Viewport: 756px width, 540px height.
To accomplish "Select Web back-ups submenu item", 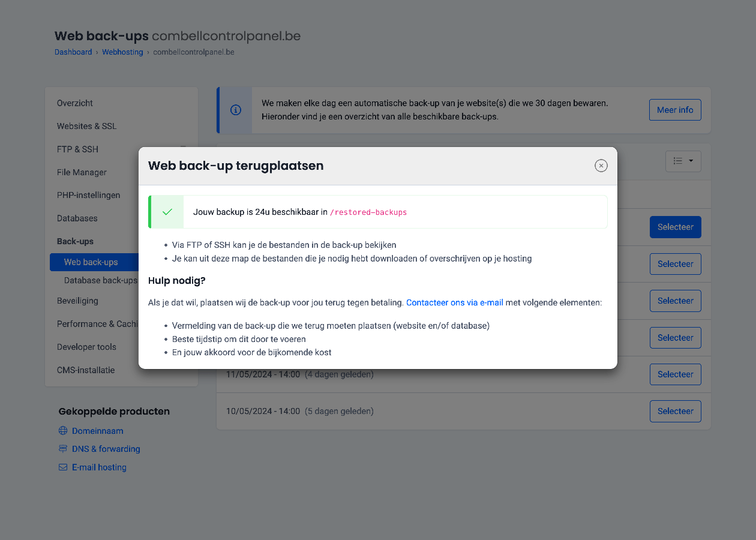I will (x=94, y=262).
